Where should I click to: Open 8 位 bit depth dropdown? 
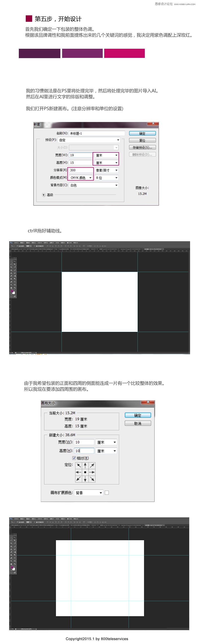(106, 178)
